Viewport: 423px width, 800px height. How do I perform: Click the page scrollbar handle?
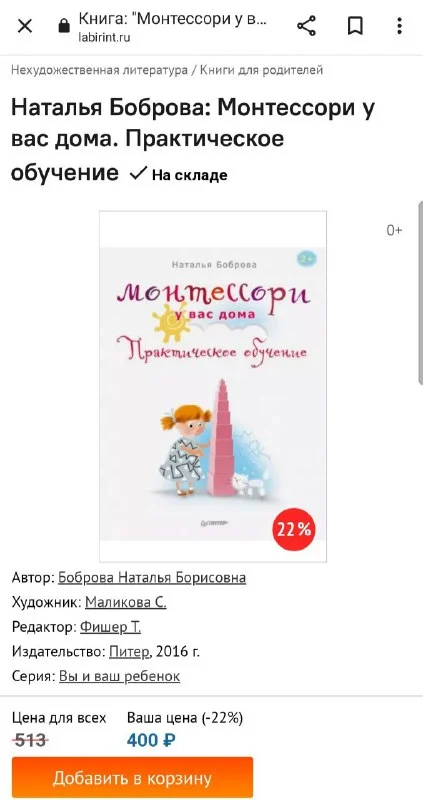coord(420,292)
